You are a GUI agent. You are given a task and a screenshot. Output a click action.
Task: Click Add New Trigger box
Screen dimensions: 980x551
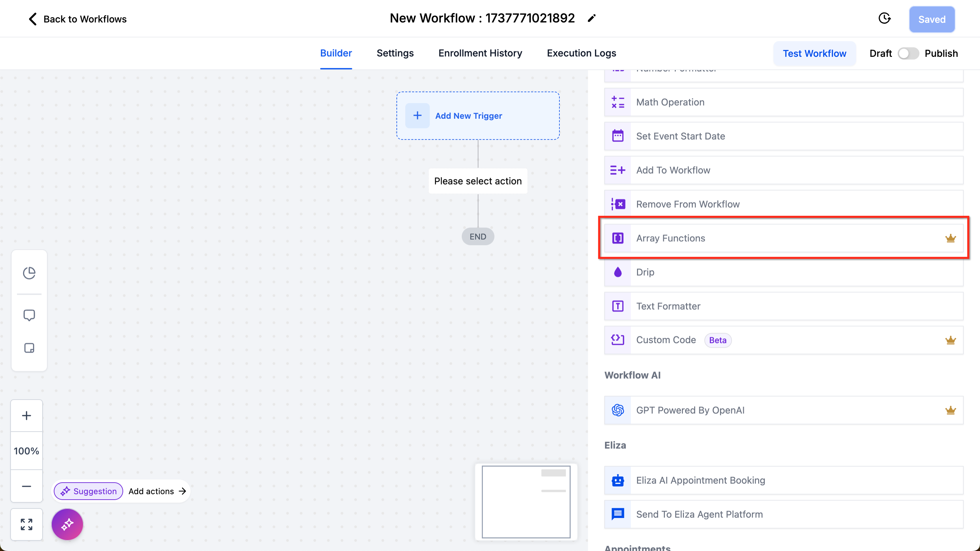pyautogui.click(x=478, y=116)
